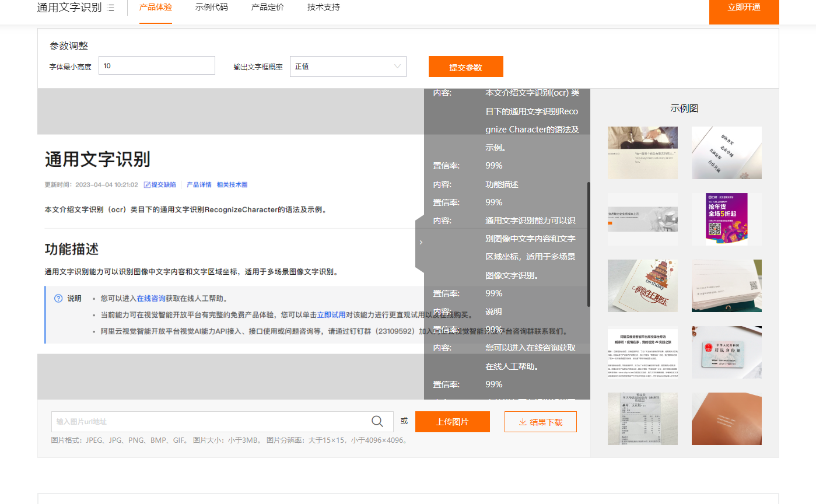Viewport: 816px width, 504px height.
Task: Choose the receipt sample thumbnail
Action: [643, 419]
